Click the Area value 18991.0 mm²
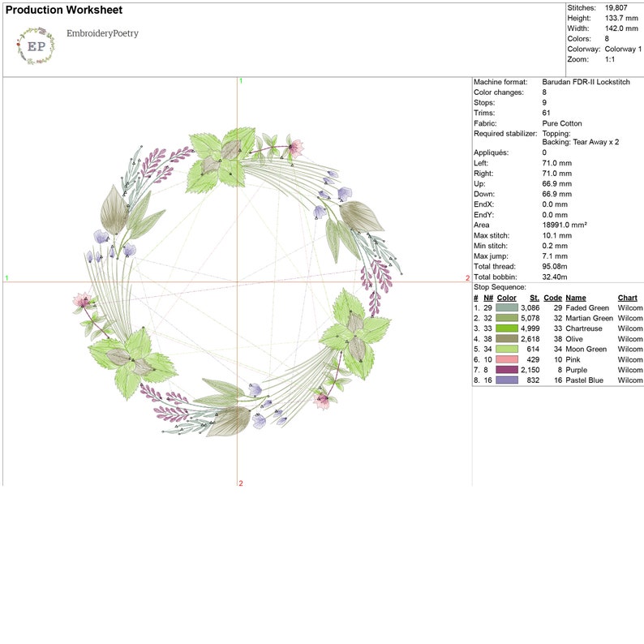The image size is (644, 644). tap(565, 225)
